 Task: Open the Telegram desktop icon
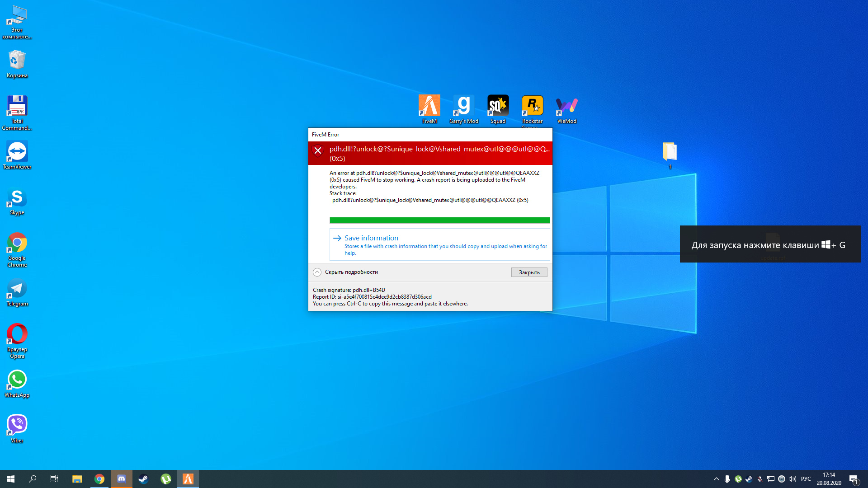tap(17, 289)
